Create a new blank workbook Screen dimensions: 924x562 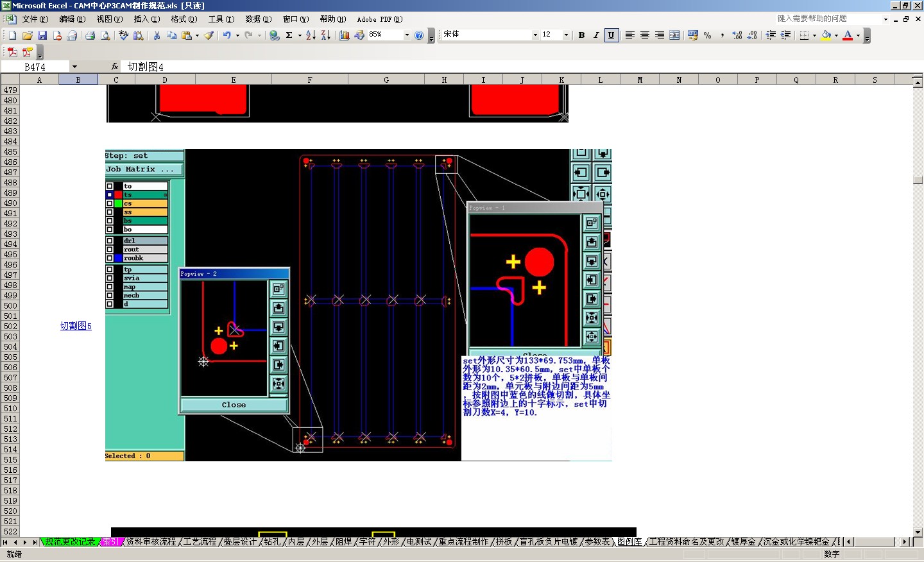(12, 35)
